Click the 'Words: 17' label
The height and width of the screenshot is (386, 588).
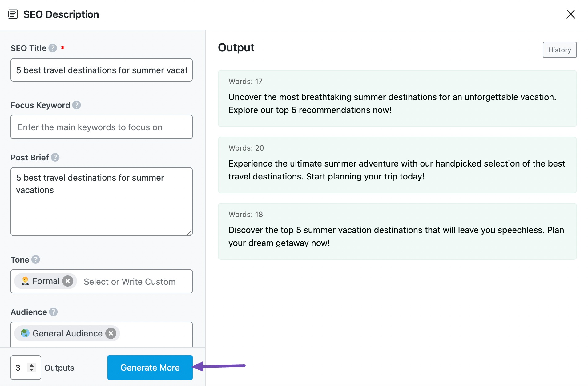245,82
